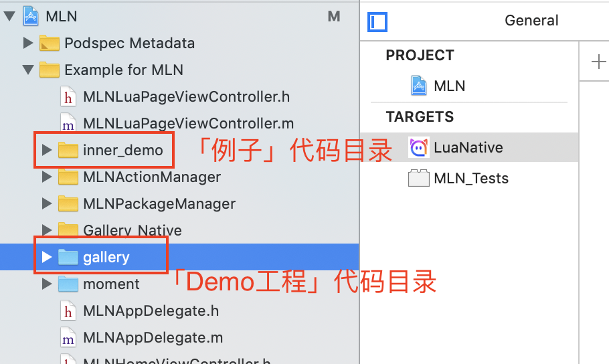Expand the Podspec Metadata folder
Viewport: 609px width, 364px height.
click(x=28, y=43)
